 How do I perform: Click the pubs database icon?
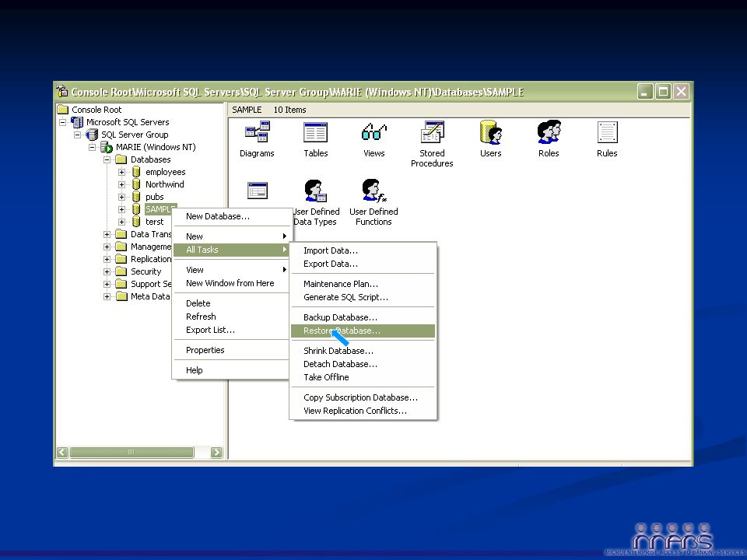[136, 197]
